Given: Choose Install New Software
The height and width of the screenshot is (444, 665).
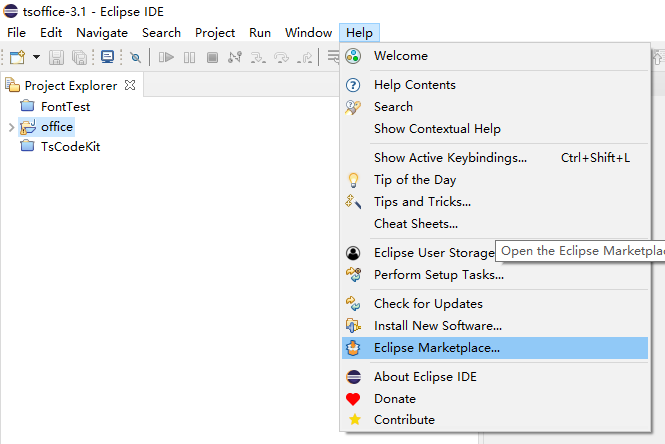Looking at the screenshot, I should 495,326.
